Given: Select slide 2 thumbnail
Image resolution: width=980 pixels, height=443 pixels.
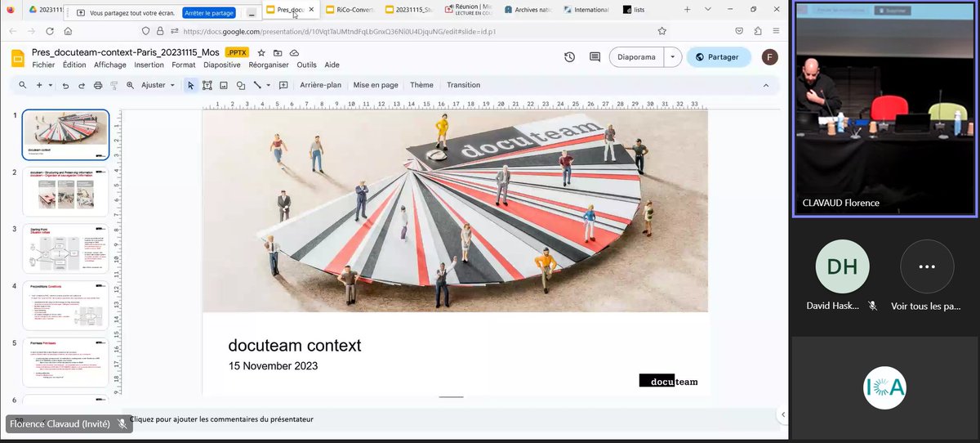Looking at the screenshot, I should click(x=65, y=190).
